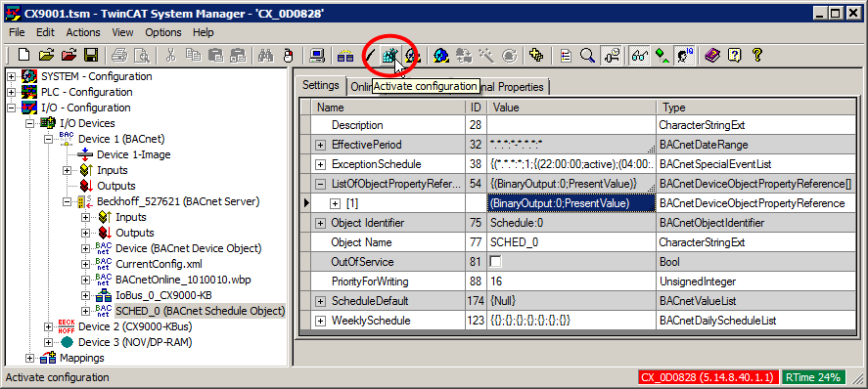Viewport: 868px width, 389px height.
Task: Click the mouse-shaped toolbar icon
Action: tap(287, 55)
